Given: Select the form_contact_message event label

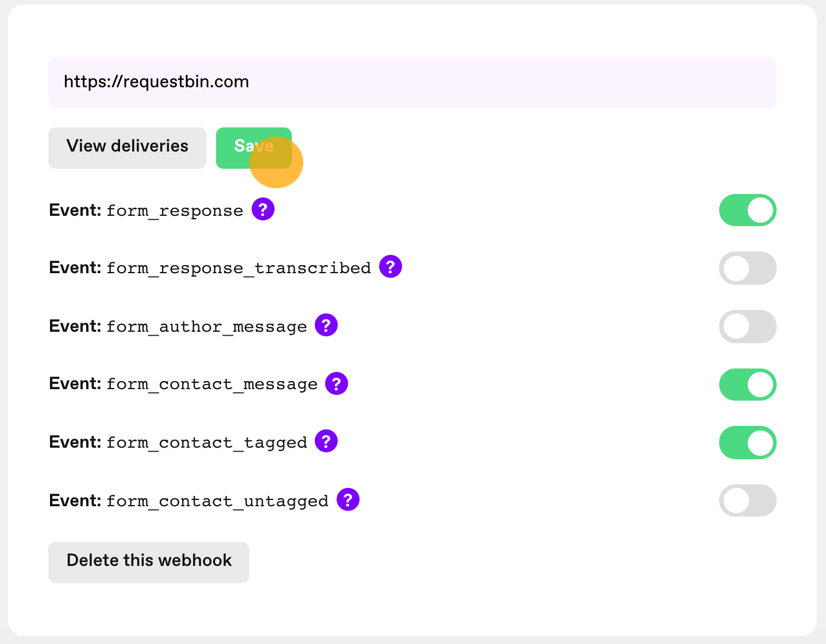Looking at the screenshot, I should (184, 384).
